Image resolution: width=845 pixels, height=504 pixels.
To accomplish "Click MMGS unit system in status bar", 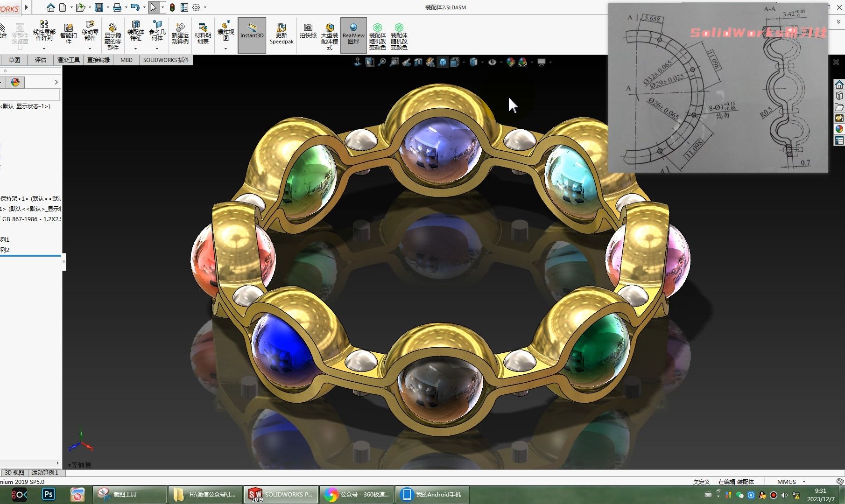I will (x=787, y=482).
